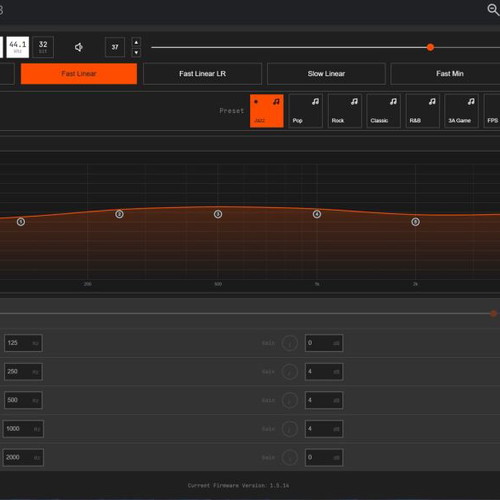
Task: Click the zoom out magnifier icon
Action: coord(493,9)
